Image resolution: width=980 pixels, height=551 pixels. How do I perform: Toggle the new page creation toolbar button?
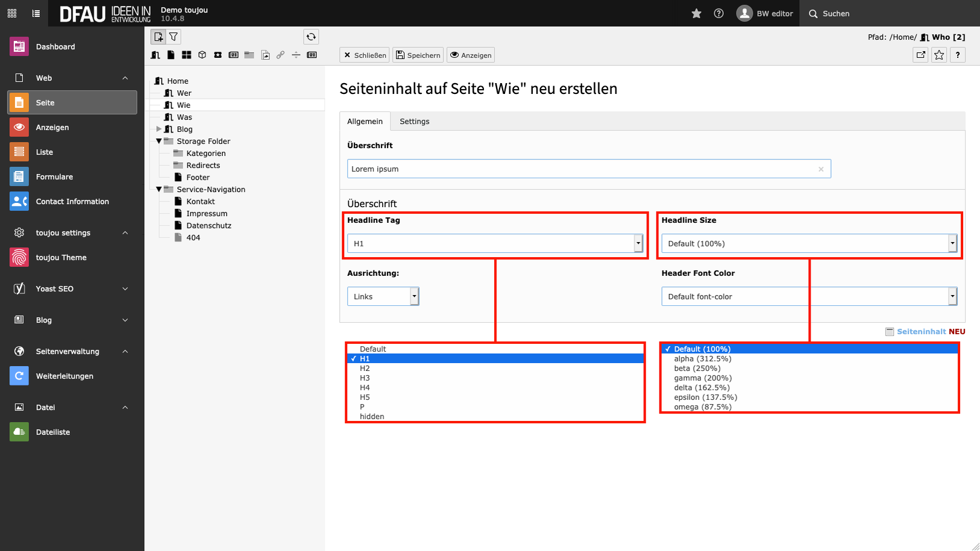[158, 37]
